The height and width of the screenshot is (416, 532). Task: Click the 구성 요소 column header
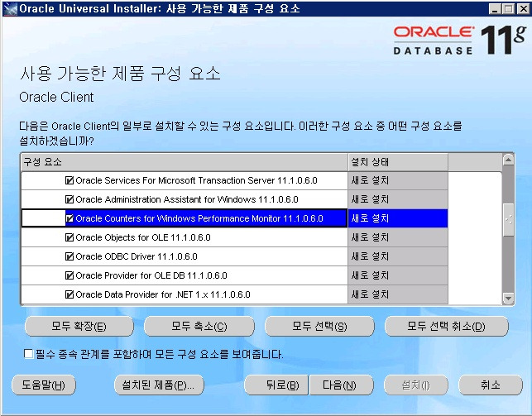(x=185, y=162)
